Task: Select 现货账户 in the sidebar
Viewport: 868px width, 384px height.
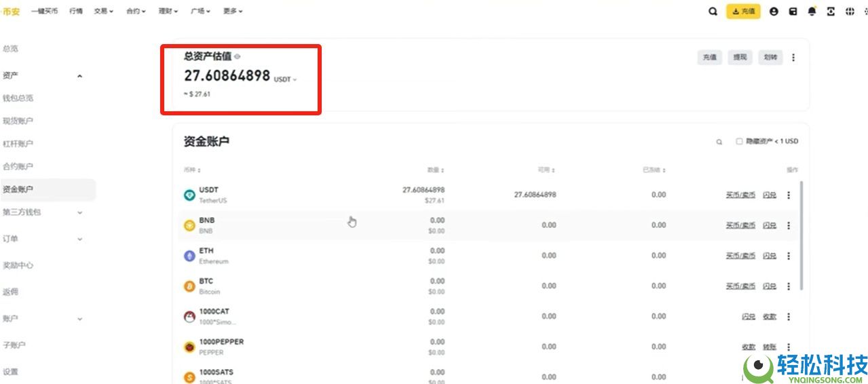Action: click(18, 121)
